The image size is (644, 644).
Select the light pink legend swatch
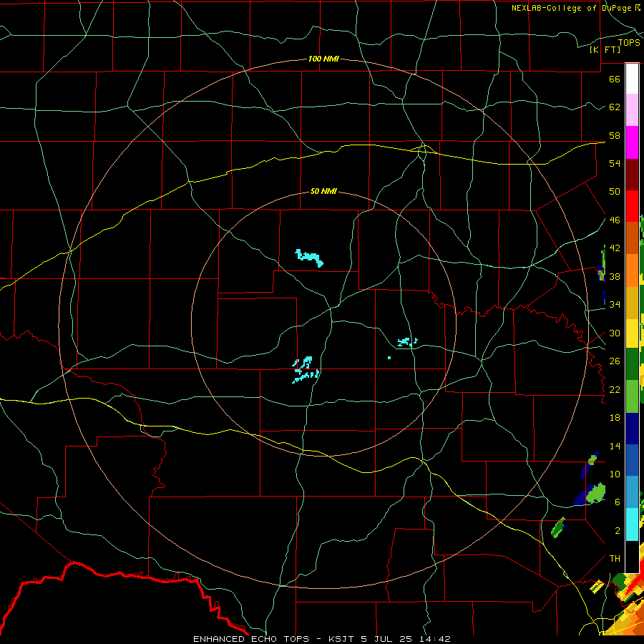tap(632, 109)
